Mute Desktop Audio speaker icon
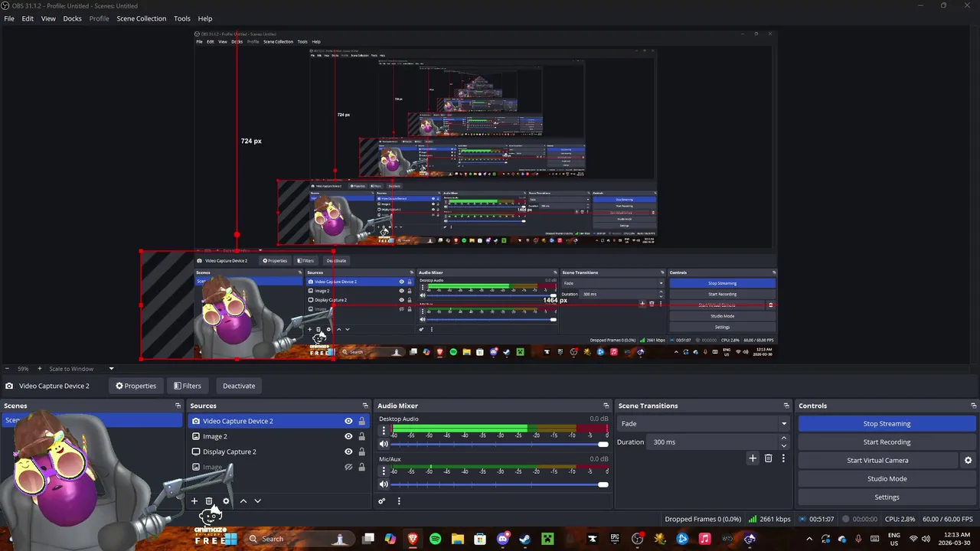 (x=384, y=444)
